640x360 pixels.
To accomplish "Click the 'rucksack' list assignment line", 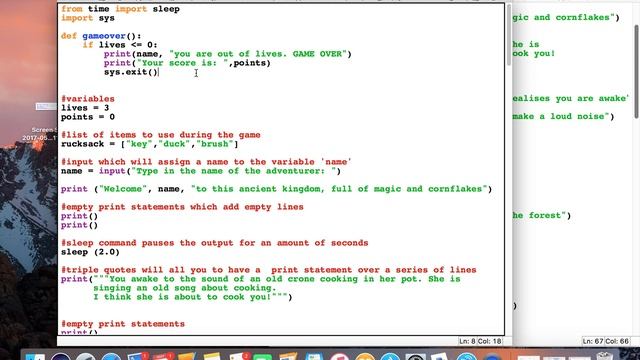I will coord(150,144).
